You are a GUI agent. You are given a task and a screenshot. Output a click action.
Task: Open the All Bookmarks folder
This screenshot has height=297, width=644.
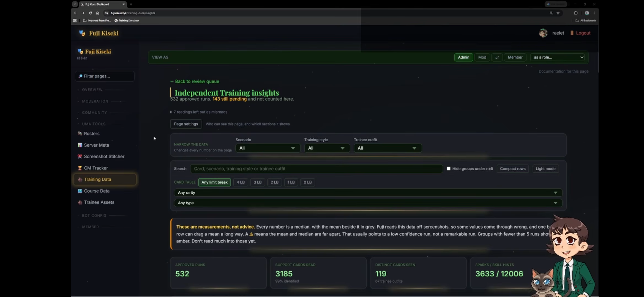[586, 21]
